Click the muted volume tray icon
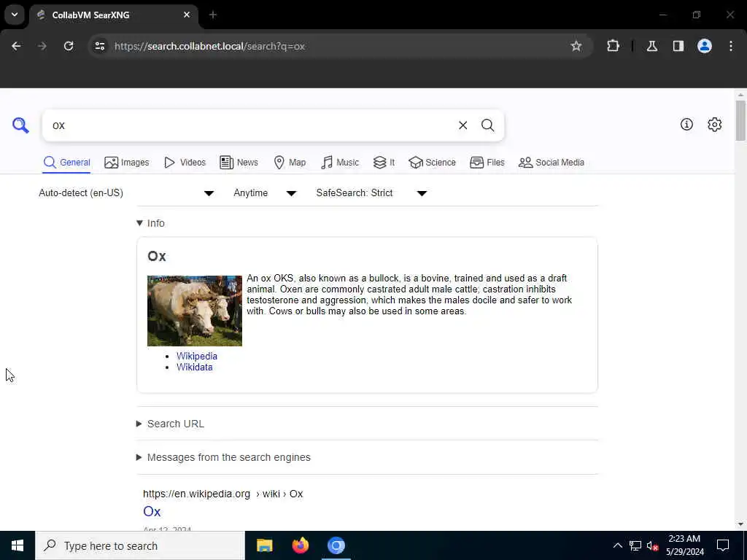Image resolution: width=747 pixels, height=560 pixels. coord(652,546)
